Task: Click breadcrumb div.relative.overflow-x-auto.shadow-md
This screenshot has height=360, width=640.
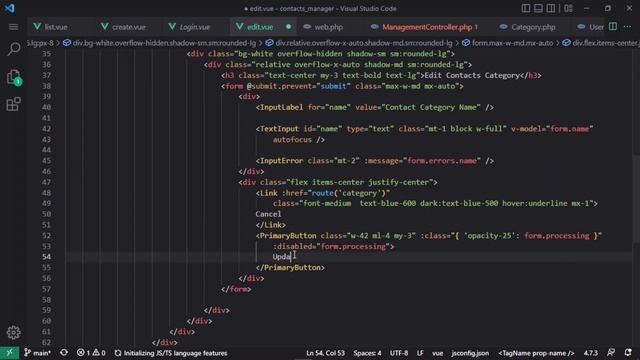Action: [x=359, y=43]
